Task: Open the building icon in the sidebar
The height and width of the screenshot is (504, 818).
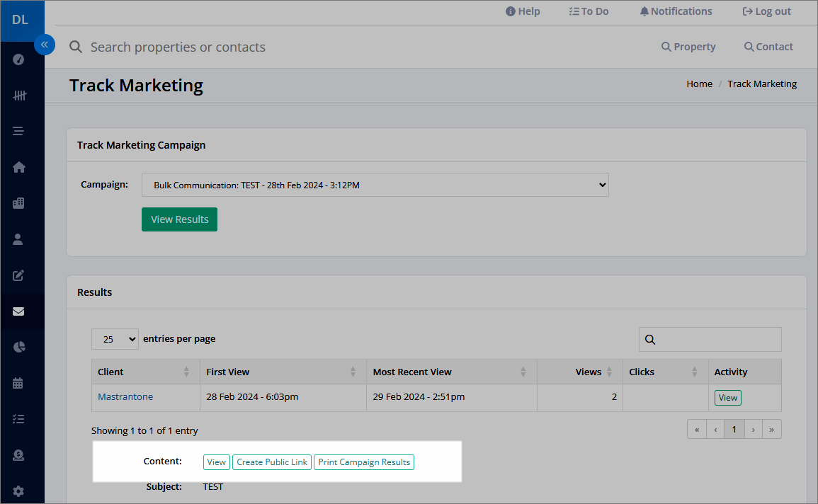Action: coord(18,203)
